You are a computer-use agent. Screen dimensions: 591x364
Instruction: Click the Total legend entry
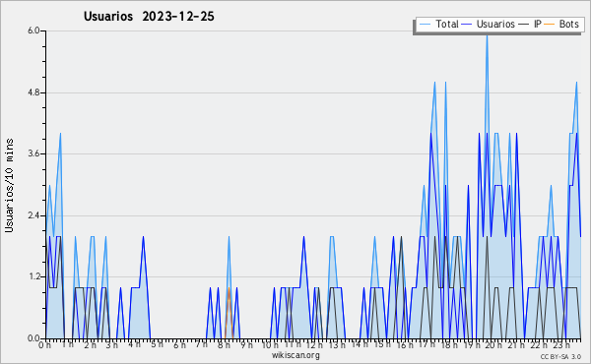(438, 24)
